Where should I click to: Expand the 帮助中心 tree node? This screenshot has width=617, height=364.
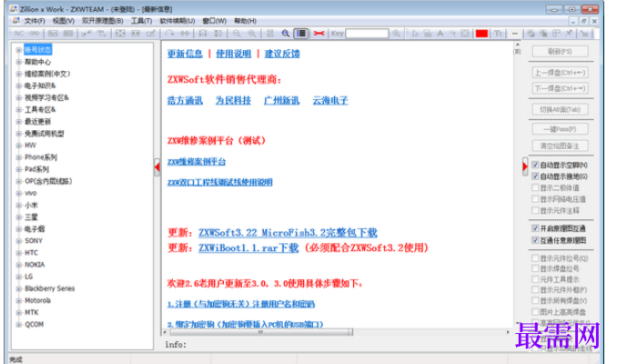tap(18, 62)
